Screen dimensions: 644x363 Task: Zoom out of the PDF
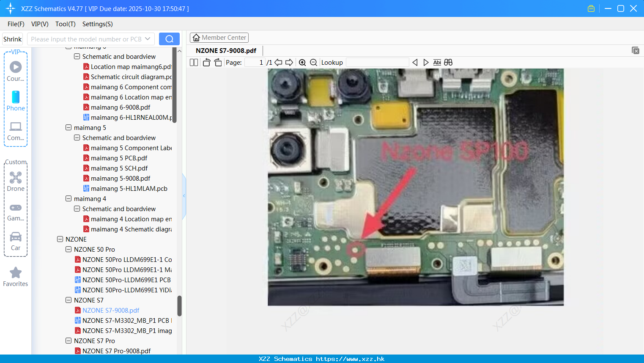[x=313, y=63]
